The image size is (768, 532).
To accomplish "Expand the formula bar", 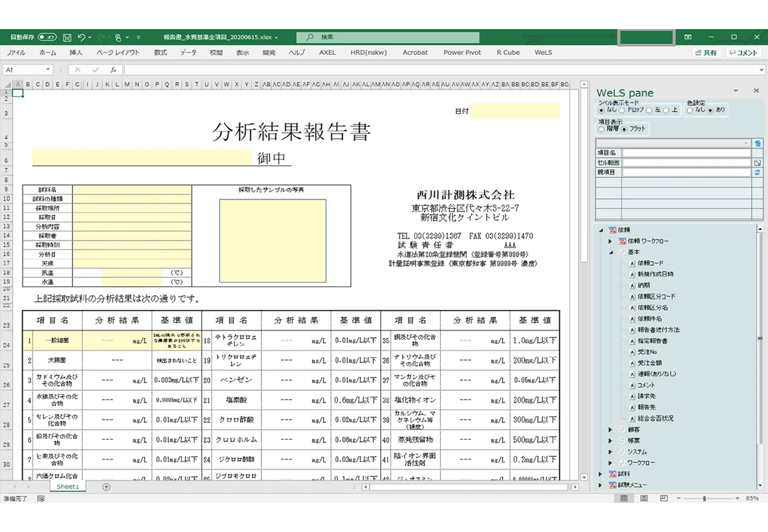I will 761,70.
